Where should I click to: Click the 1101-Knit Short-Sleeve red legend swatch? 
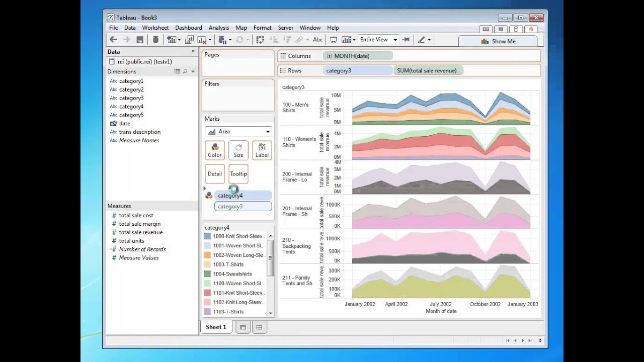pos(207,293)
